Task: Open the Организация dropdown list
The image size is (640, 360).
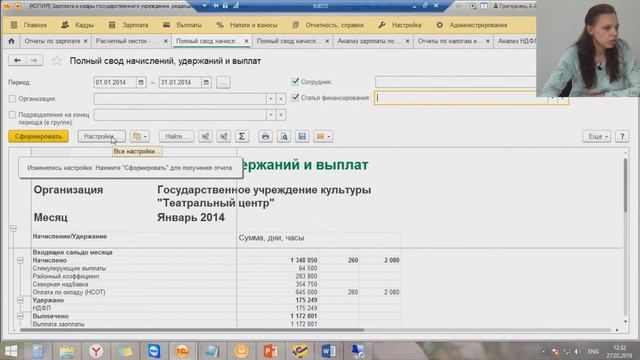Action: click(270, 99)
